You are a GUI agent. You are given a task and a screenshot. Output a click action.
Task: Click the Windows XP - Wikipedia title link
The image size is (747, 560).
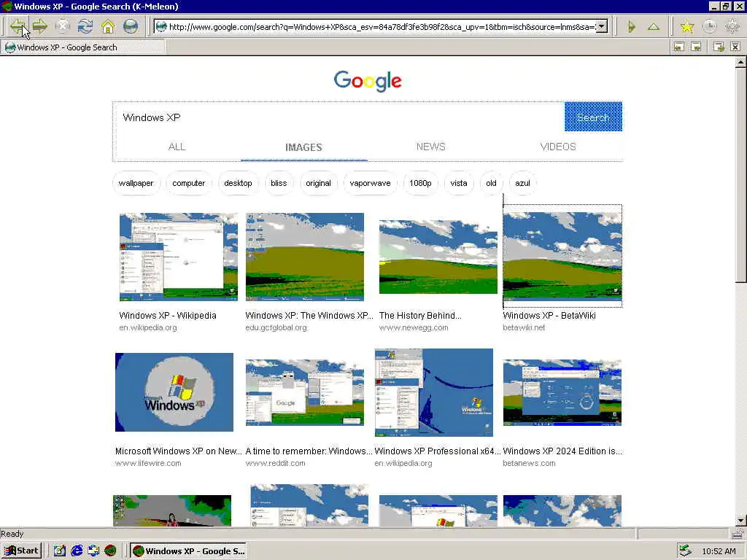[x=168, y=315]
